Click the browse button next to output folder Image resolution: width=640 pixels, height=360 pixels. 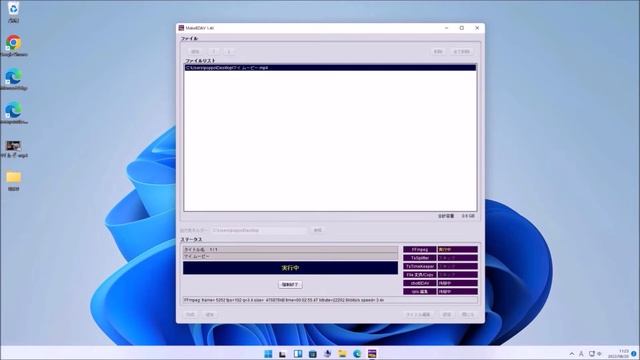tap(318, 230)
